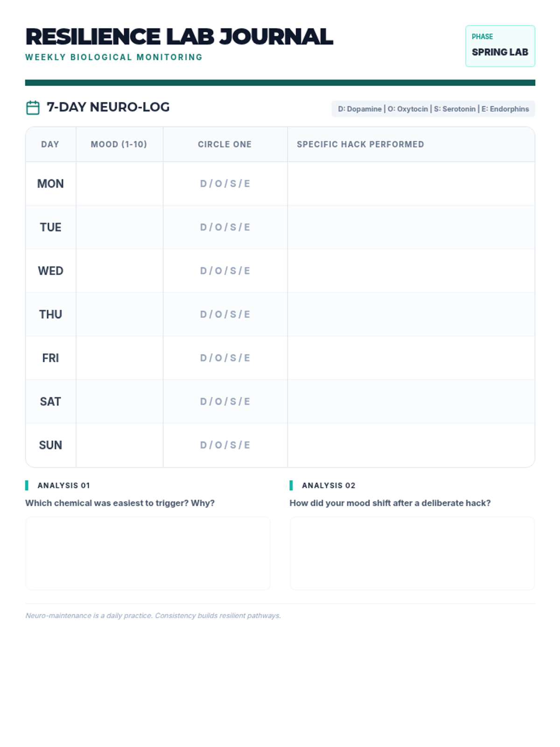This screenshot has height=747, width=560.
Task: Click the Analysis 02 answer box
Action: pyautogui.click(x=412, y=553)
